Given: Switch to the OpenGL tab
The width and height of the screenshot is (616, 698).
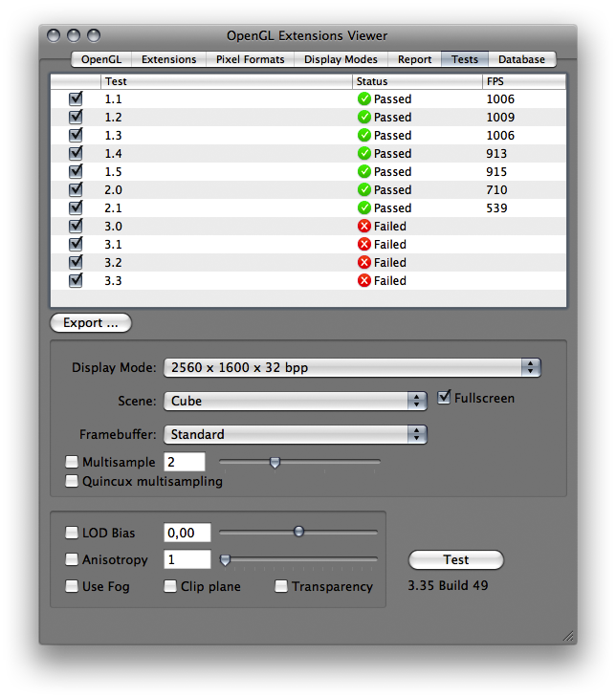Looking at the screenshot, I should pos(101,59).
